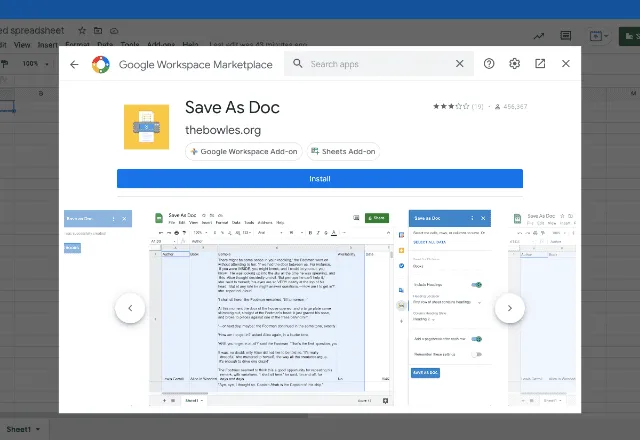This screenshot has height=440, width=640.
Task: Click the Save As Doc app icon
Action: [147, 127]
